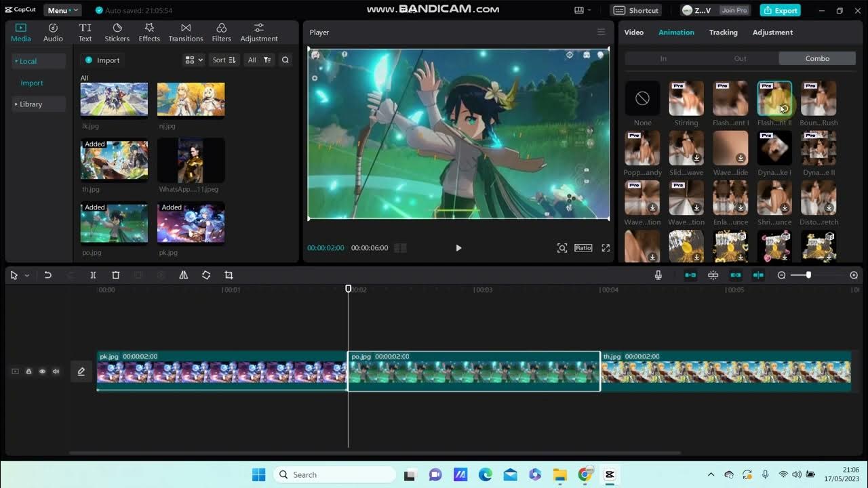Image resolution: width=868 pixels, height=488 pixels.
Task: Open the Filters tab
Action: coord(221,33)
